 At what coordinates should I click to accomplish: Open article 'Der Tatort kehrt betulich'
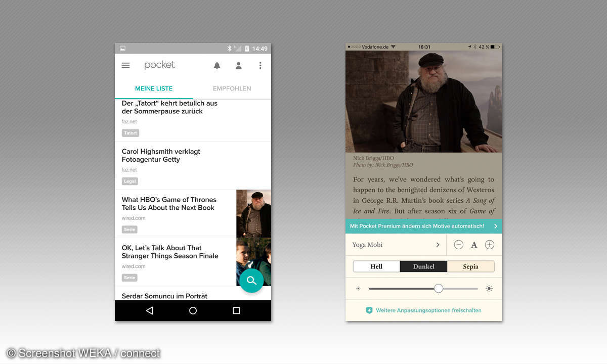(x=169, y=107)
